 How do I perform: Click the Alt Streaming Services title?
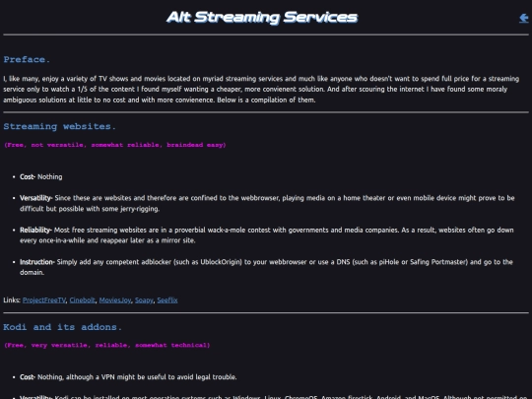262,17
